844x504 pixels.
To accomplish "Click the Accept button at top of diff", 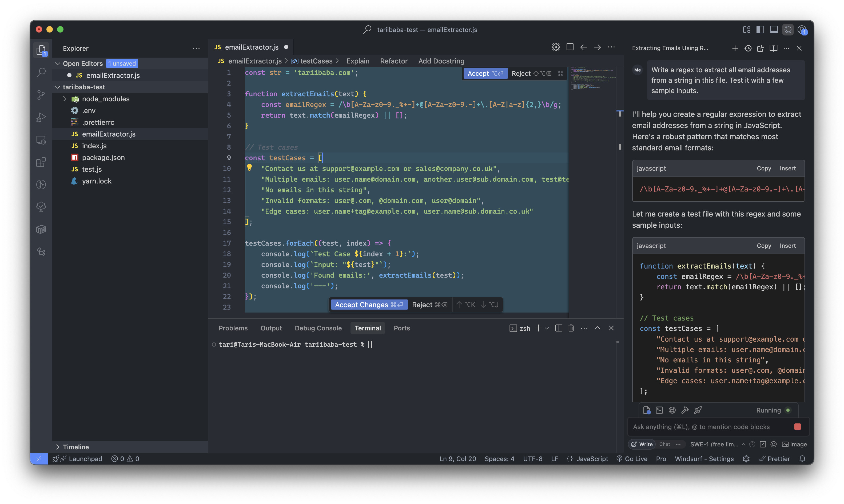I will 485,73.
